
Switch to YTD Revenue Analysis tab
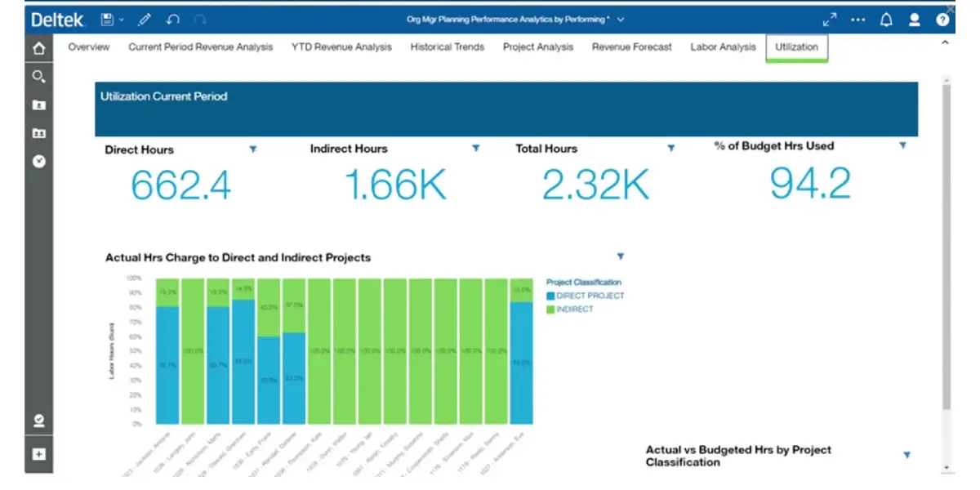(x=341, y=47)
